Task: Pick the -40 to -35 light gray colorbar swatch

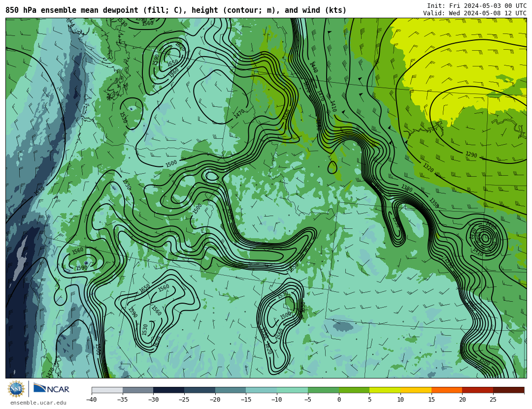Action: coord(107,390)
